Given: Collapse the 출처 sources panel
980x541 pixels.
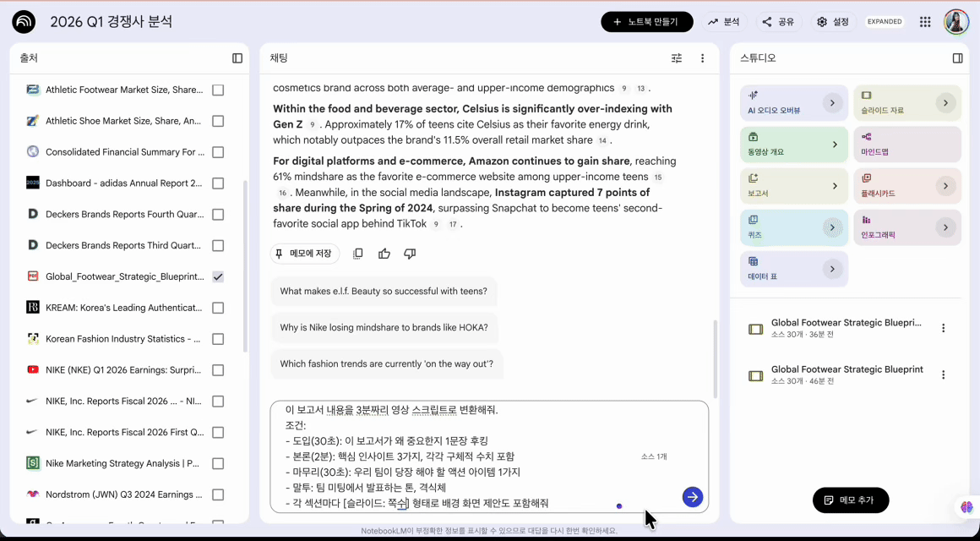Looking at the screenshot, I should (237, 58).
